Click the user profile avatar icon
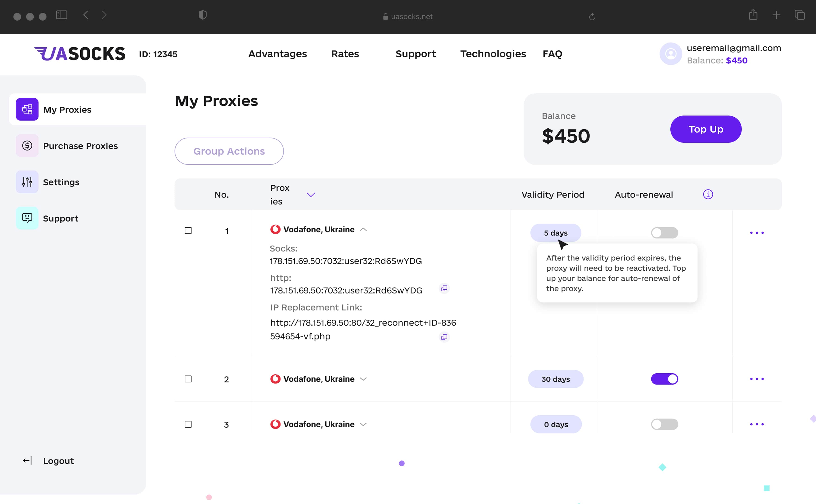 click(x=671, y=54)
